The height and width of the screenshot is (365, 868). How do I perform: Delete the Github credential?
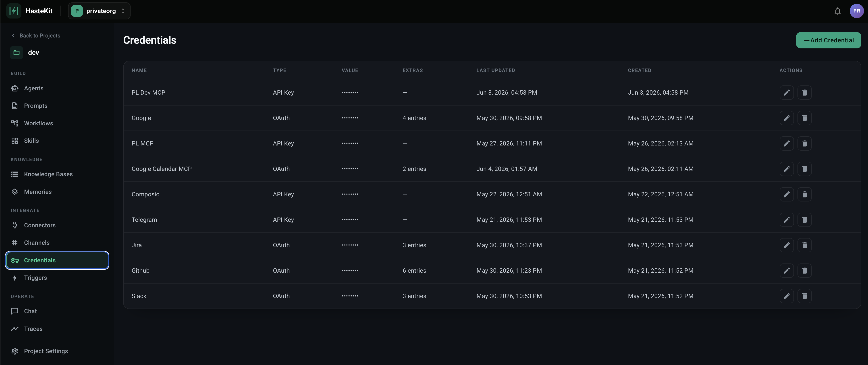pos(804,271)
